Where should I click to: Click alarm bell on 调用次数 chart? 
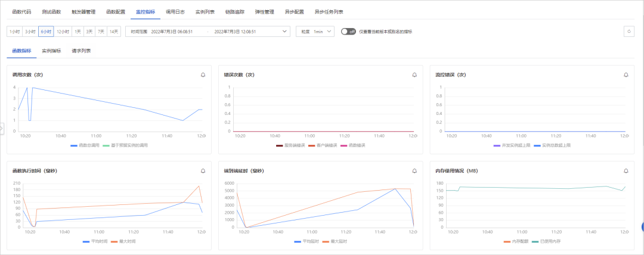(x=203, y=75)
